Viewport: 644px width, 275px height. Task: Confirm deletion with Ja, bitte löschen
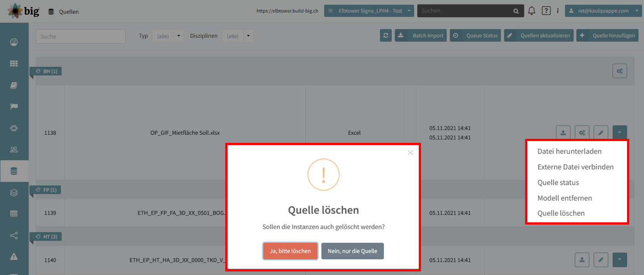coord(290,251)
